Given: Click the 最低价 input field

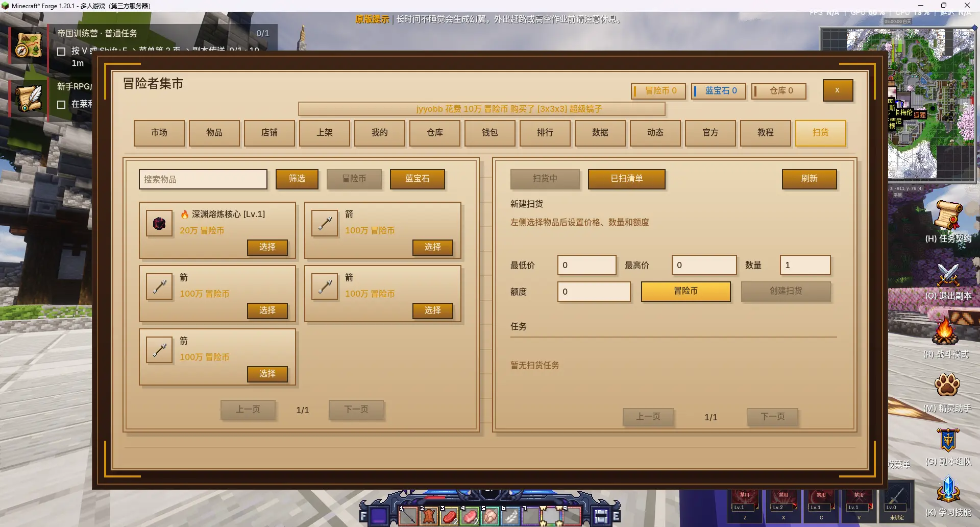Looking at the screenshot, I should [587, 265].
